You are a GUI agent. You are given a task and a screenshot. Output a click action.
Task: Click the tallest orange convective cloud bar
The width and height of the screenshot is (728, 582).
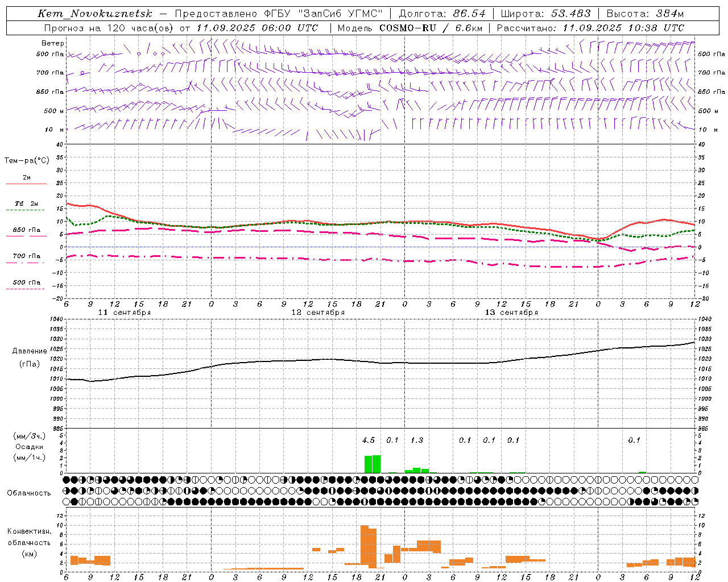click(x=365, y=545)
